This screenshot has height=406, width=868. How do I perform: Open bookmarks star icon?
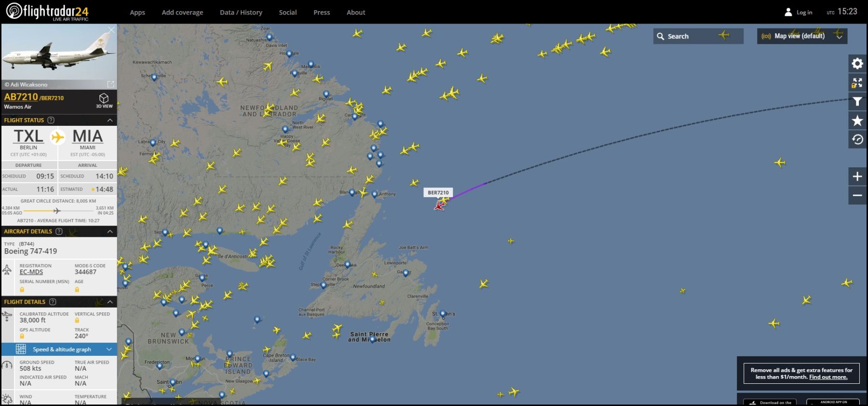point(857,121)
